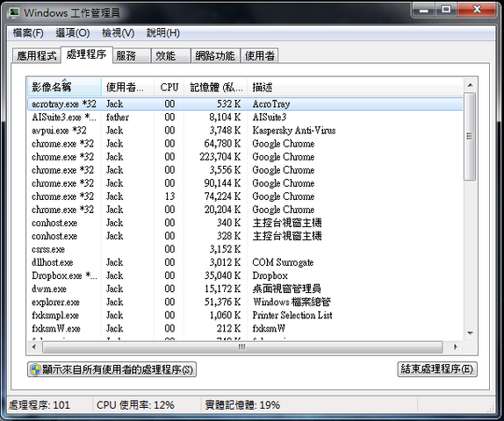Screen dimensions: 504x421
Task: Select the explorer.exe process
Action: [x=245, y=302]
